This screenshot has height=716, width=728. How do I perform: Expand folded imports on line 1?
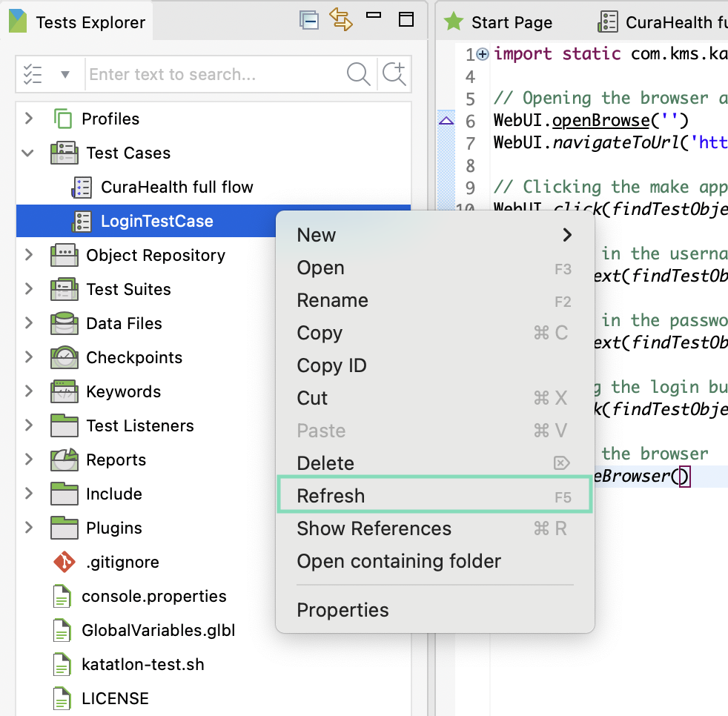point(483,54)
